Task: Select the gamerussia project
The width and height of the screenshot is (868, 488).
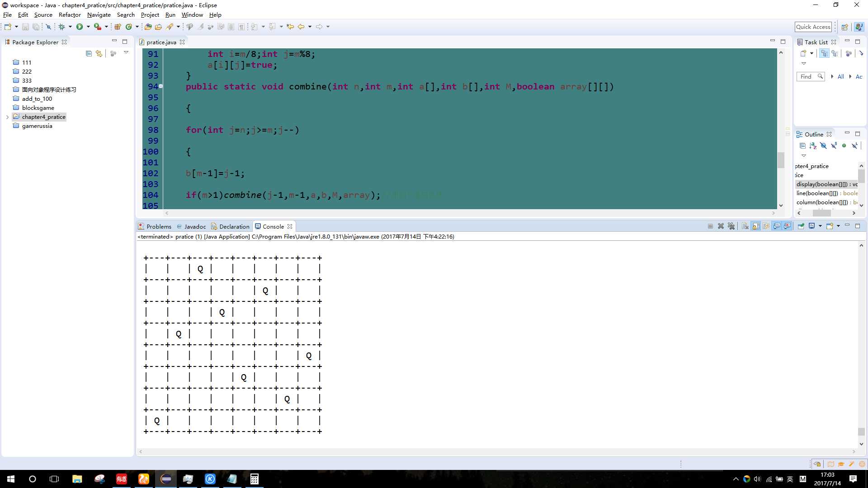Action: [37, 126]
